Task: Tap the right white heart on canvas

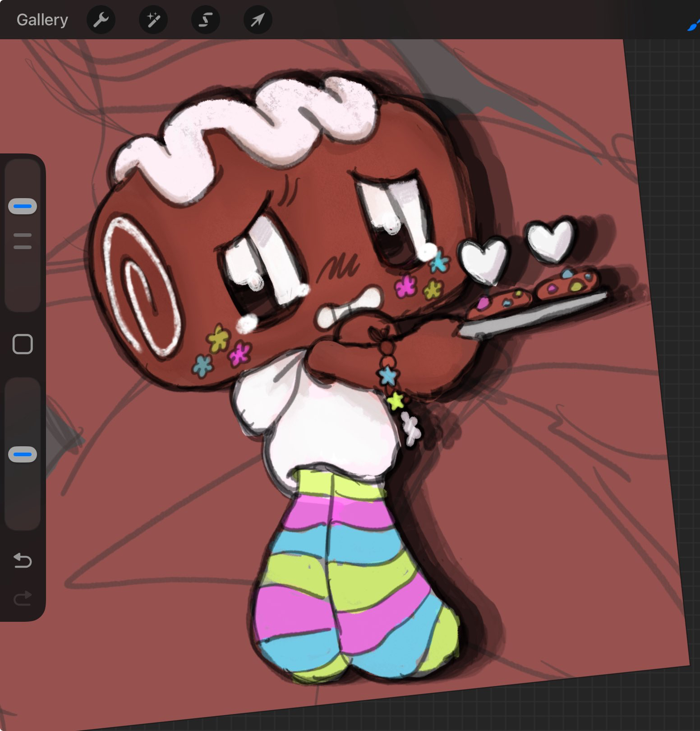Action: click(551, 238)
